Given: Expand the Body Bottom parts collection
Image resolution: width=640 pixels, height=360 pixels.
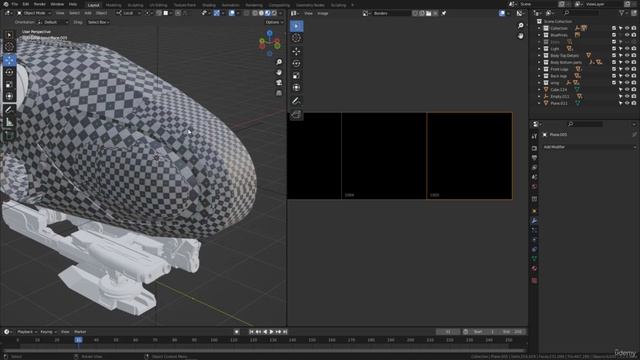Looking at the screenshot, I should pos(539,62).
